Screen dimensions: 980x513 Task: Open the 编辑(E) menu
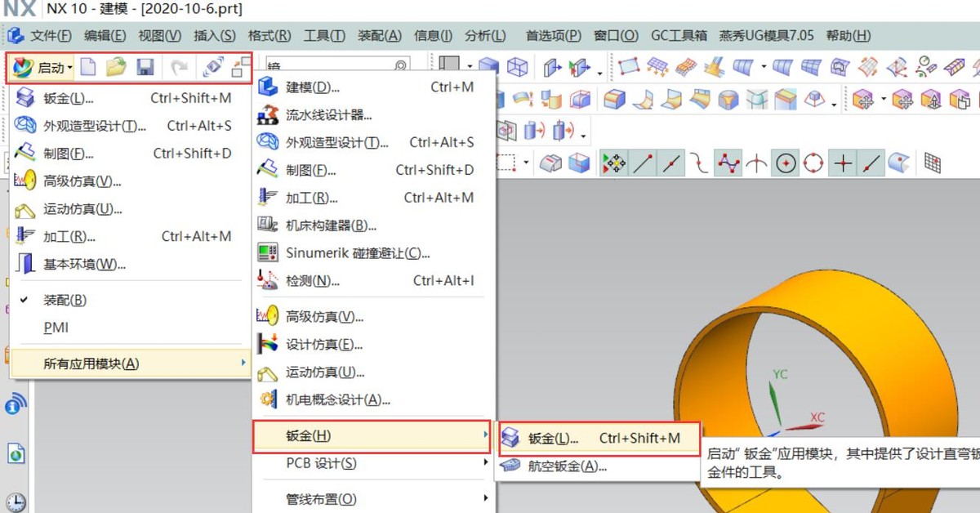tap(105, 35)
